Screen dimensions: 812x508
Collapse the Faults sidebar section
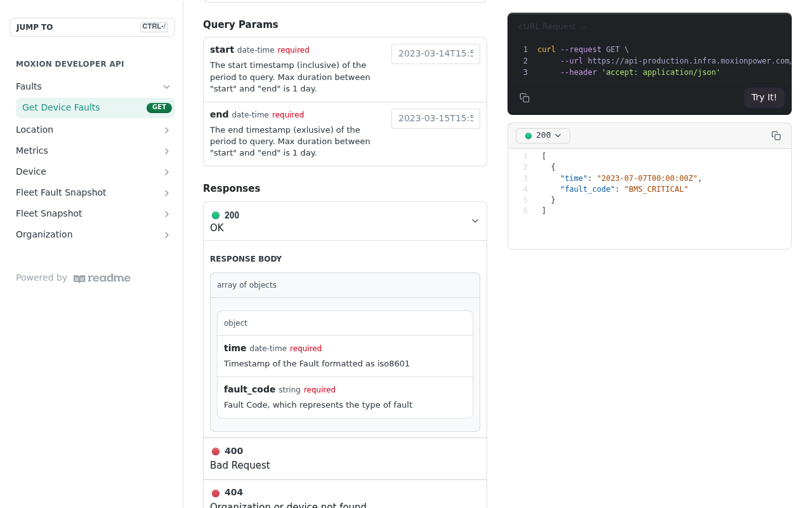167,87
